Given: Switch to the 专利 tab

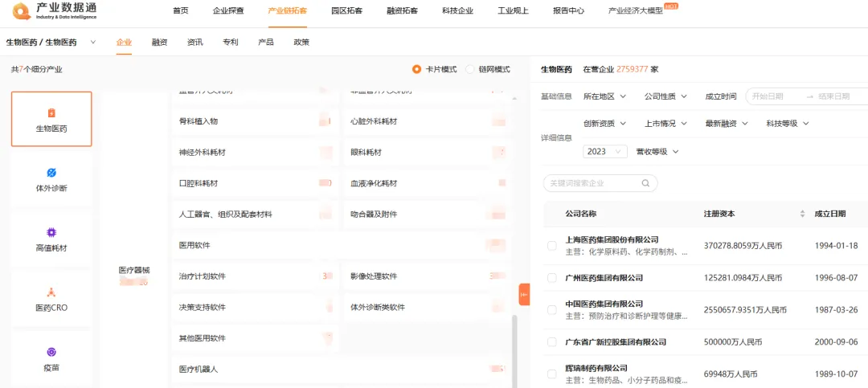Looking at the screenshot, I should pos(230,42).
